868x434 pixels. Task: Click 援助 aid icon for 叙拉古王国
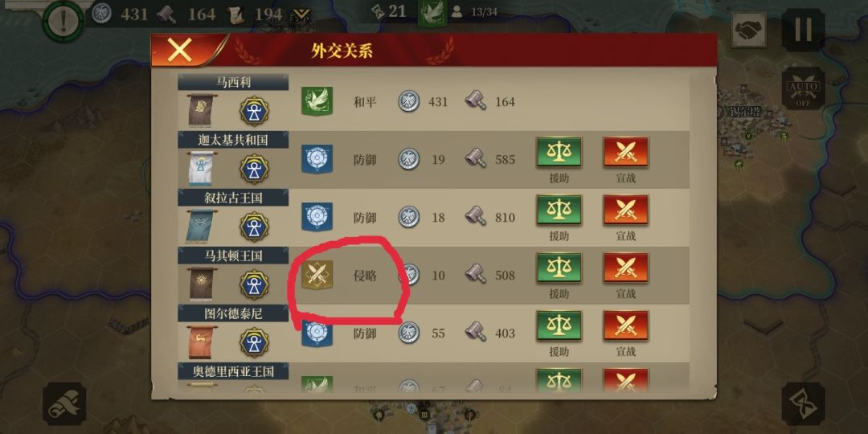(559, 210)
